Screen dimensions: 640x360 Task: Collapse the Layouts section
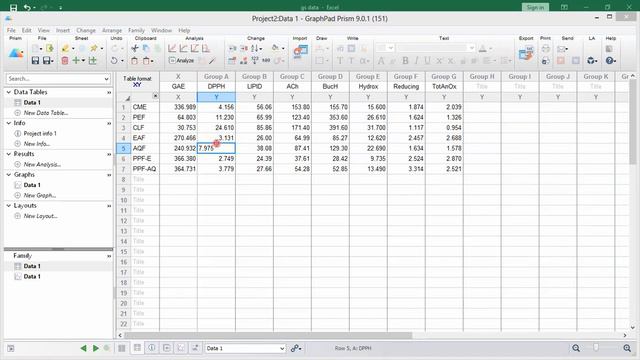(x=9, y=206)
